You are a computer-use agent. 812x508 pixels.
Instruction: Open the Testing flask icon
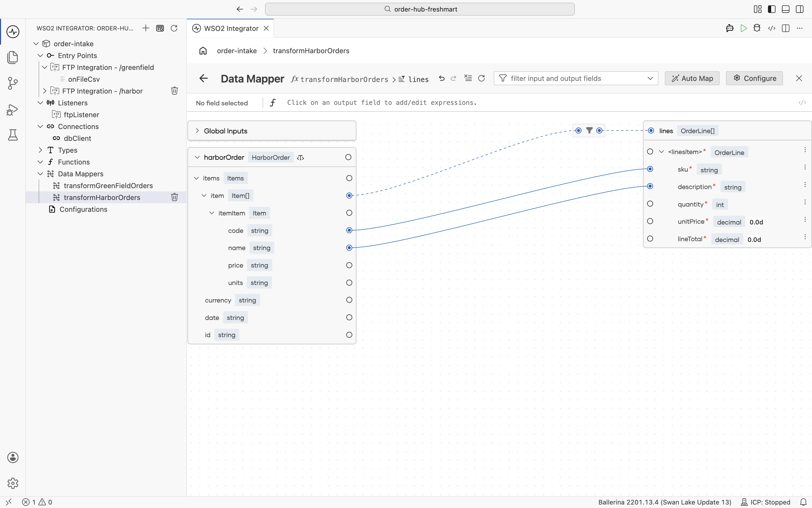13,135
